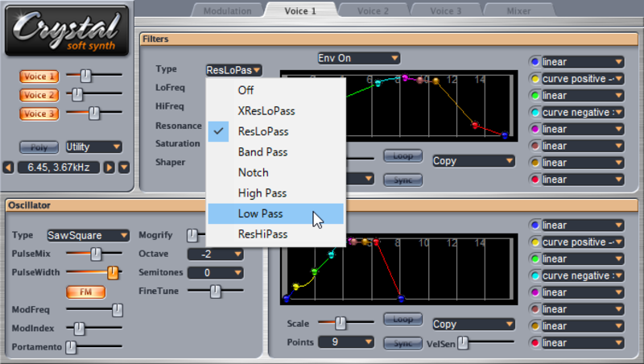
Task: Click the PulseWidth slider
Action: (x=94, y=272)
